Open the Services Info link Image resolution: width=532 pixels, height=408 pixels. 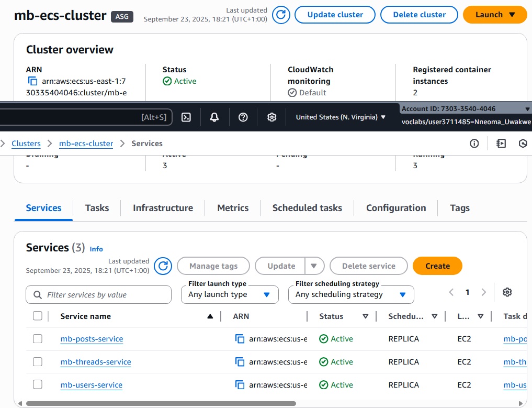96,249
